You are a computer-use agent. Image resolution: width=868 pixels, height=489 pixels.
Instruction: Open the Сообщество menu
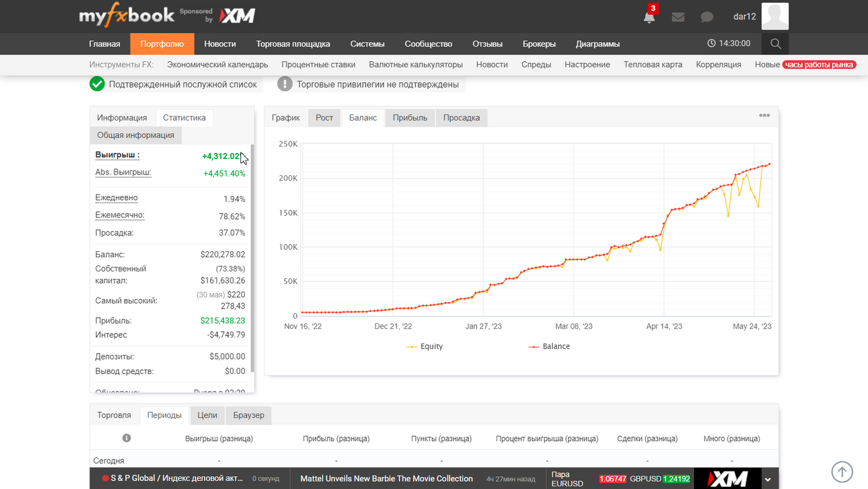[x=429, y=44]
